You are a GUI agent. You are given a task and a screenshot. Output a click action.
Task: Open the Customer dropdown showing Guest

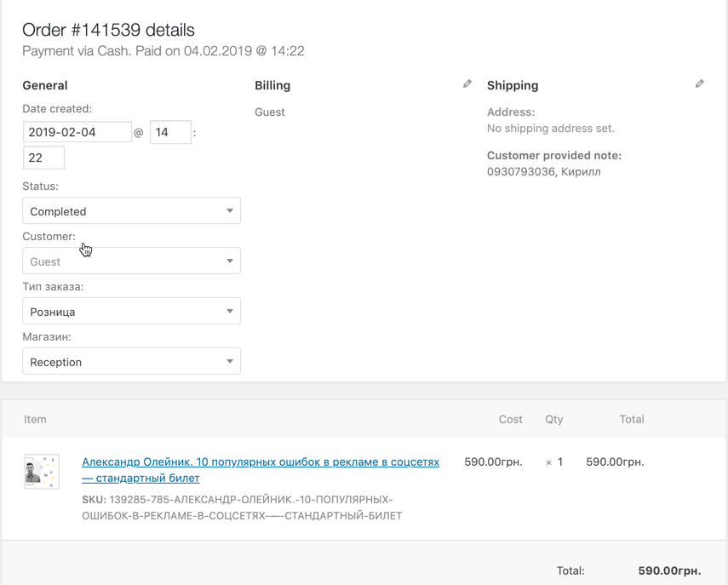(131, 261)
